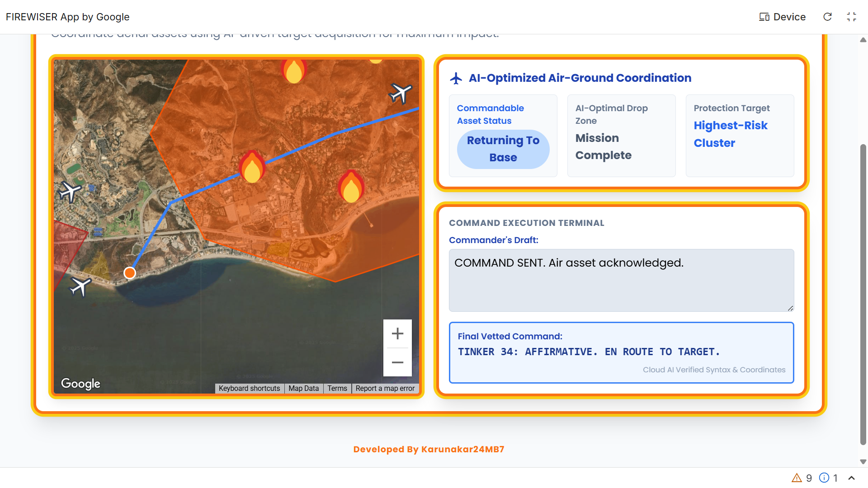Open the map Terms link
Image resolution: width=868 pixels, height=488 pixels.
337,389
